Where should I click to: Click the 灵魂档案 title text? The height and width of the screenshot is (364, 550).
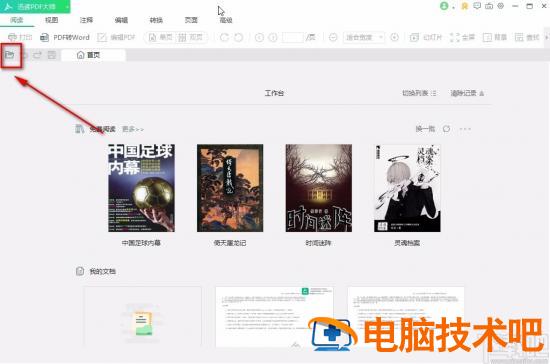click(x=407, y=243)
